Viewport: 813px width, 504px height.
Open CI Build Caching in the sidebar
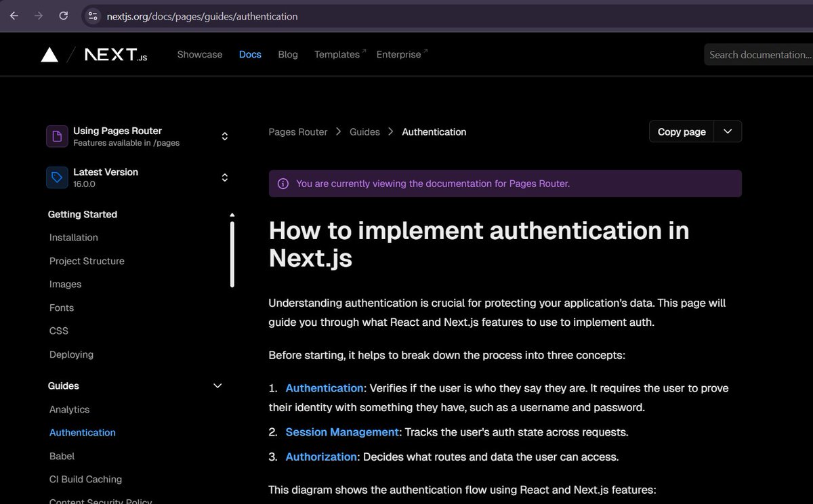[x=85, y=480]
